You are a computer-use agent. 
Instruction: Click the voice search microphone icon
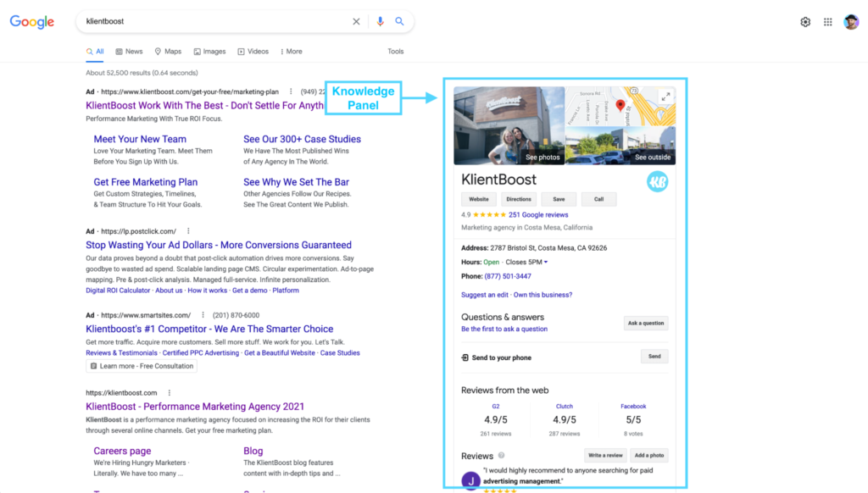click(x=380, y=22)
